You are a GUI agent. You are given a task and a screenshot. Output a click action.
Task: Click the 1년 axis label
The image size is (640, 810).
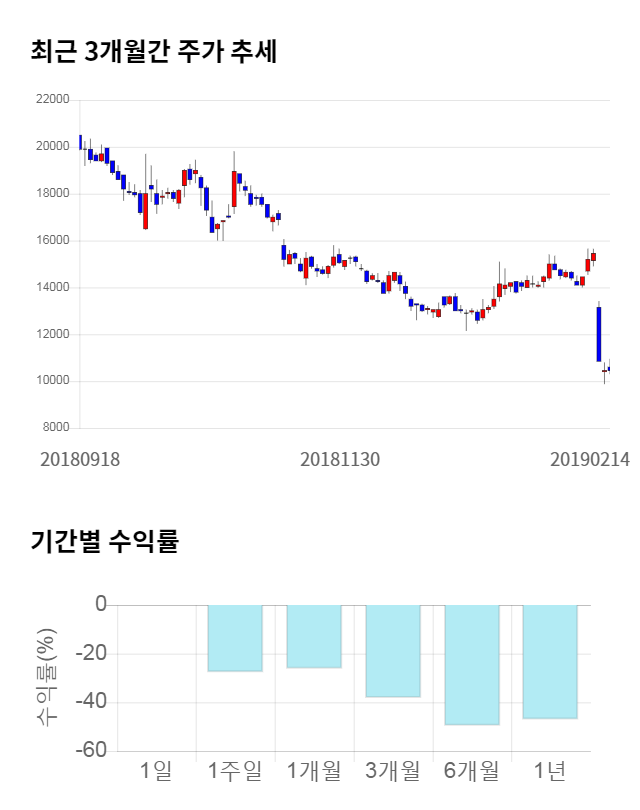click(550, 771)
